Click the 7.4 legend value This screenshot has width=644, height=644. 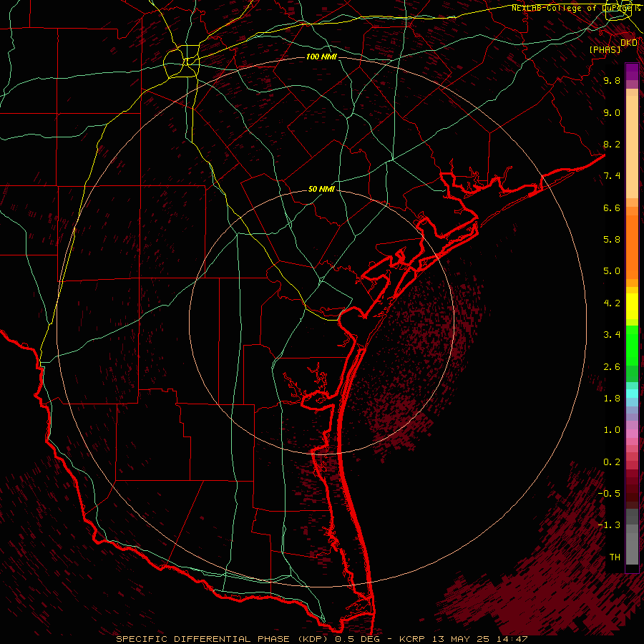612,176
